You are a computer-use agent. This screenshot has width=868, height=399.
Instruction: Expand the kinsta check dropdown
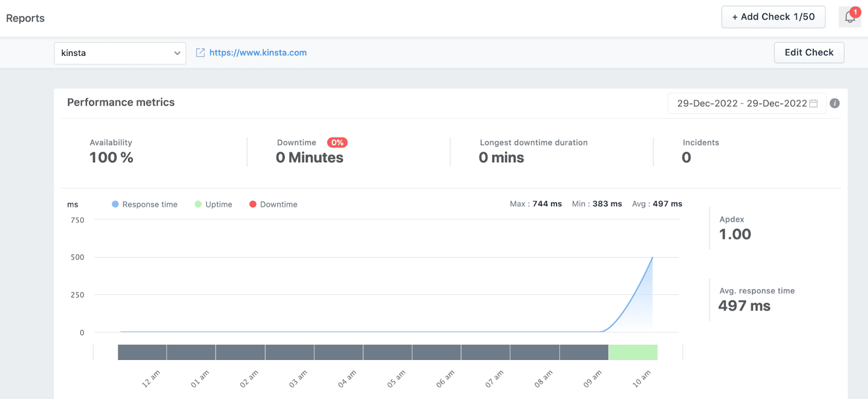click(x=119, y=53)
